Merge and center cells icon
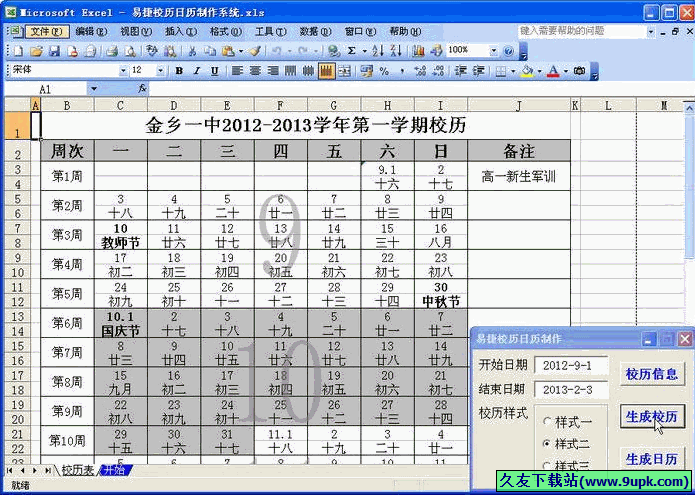Screen dimensions: 695x495 pyautogui.click(x=345, y=71)
